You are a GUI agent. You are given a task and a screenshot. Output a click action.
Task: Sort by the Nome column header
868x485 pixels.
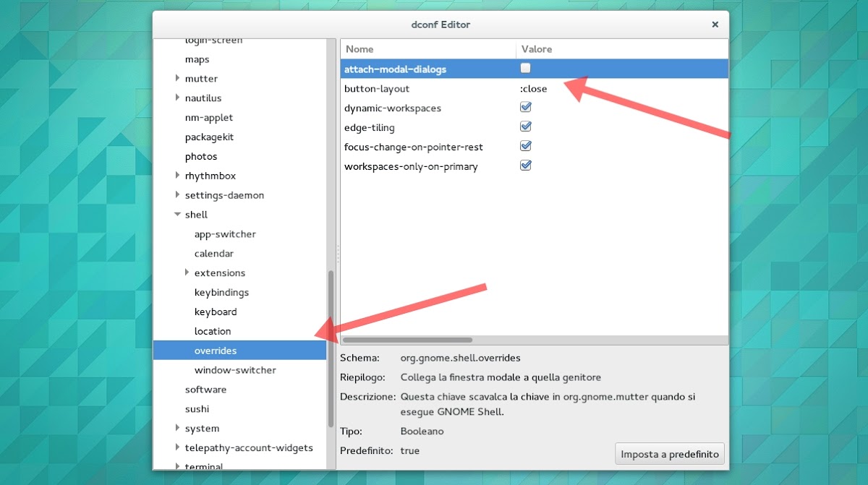point(428,49)
